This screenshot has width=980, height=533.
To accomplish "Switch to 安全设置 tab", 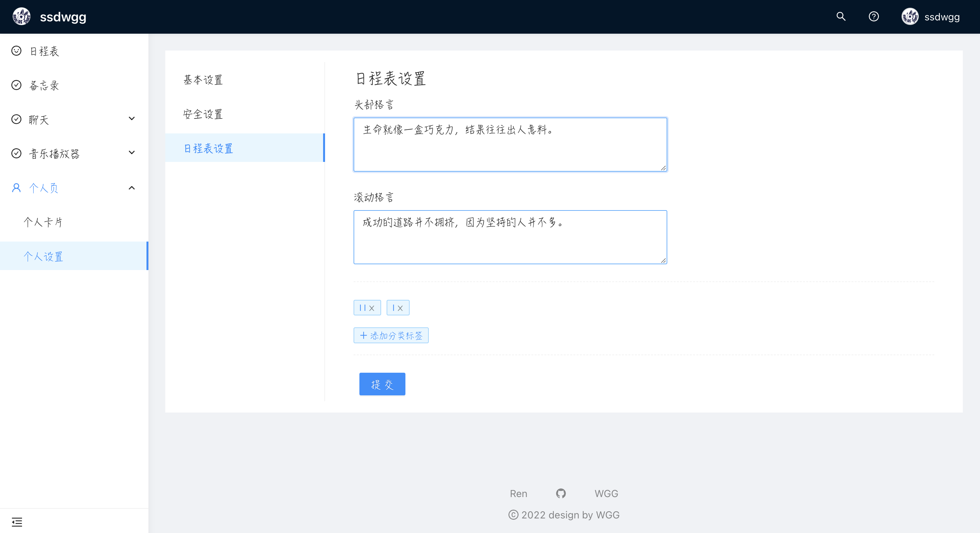I will [x=203, y=114].
